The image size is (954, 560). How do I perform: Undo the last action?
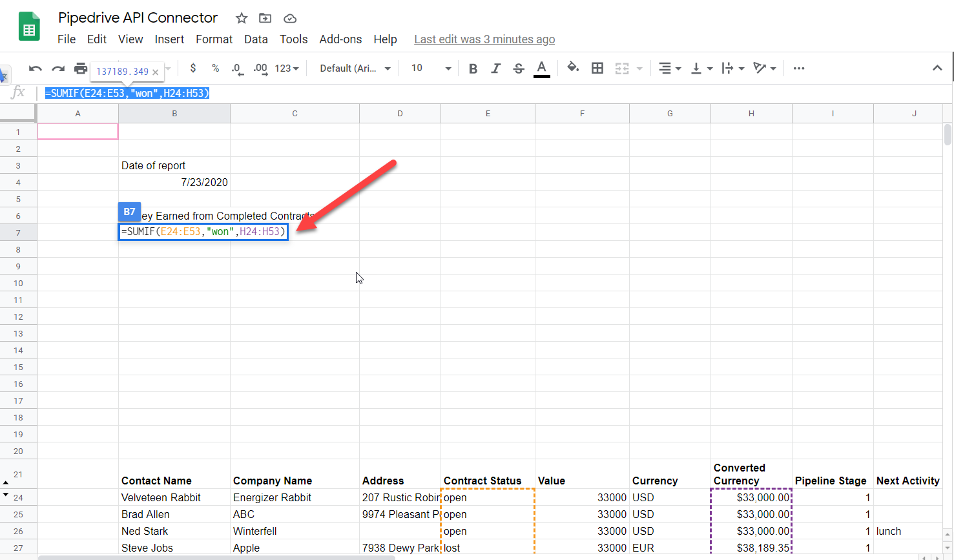coord(36,68)
